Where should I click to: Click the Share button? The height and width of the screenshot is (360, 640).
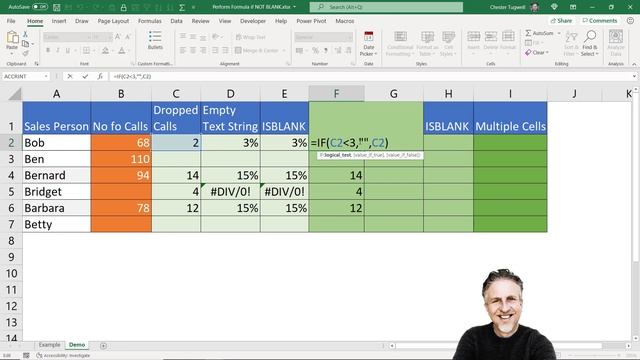click(x=561, y=21)
